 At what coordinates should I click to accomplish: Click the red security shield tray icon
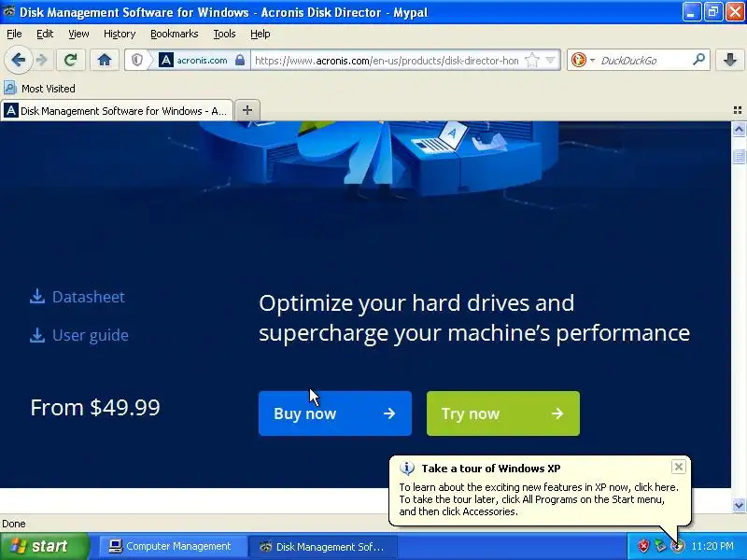643,546
